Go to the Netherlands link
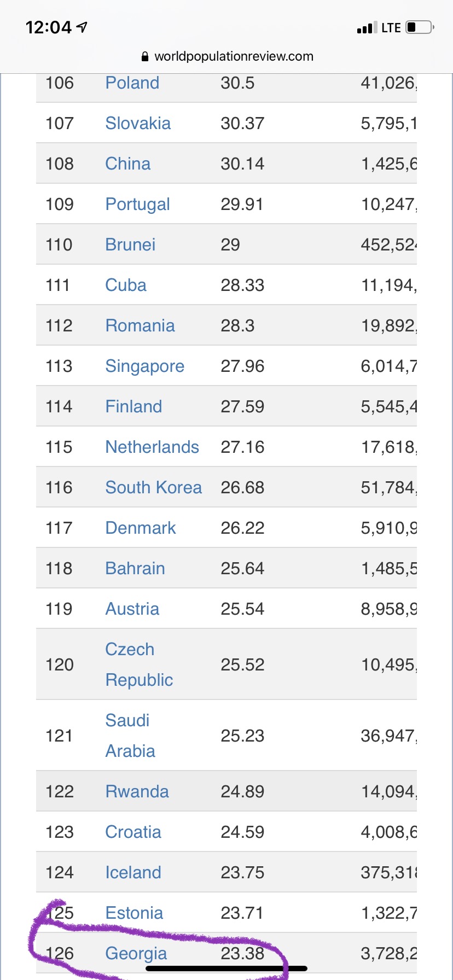Viewport: 453px width, 980px height. [152, 447]
